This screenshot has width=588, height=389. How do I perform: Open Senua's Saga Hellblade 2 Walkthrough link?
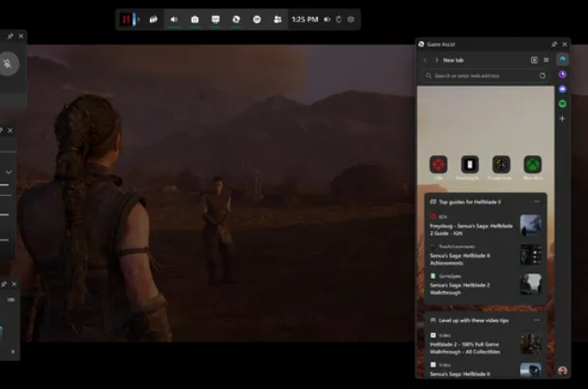[x=460, y=289]
